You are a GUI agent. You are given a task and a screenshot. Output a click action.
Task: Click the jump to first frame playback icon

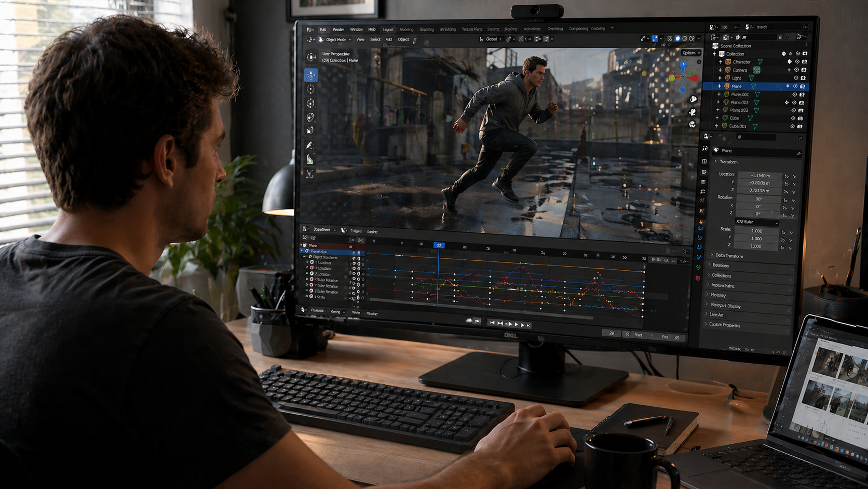point(492,323)
